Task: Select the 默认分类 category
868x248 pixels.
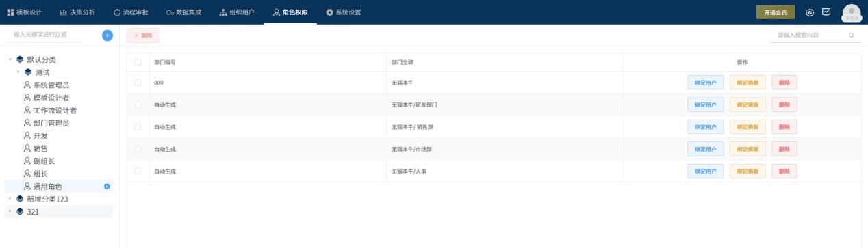Action: (41, 59)
